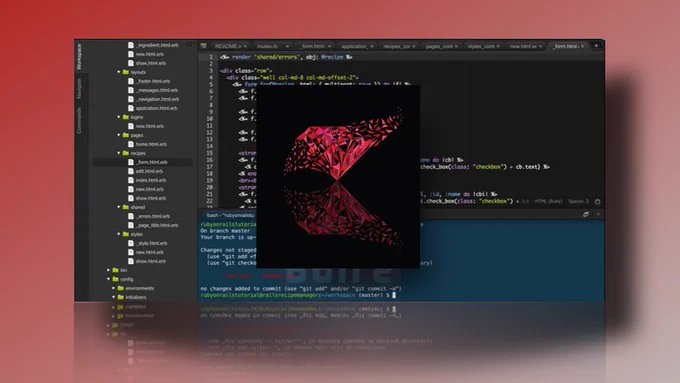The width and height of the screenshot is (680, 383).
Task: Close the pages_cont tab
Action: [x=456, y=46]
